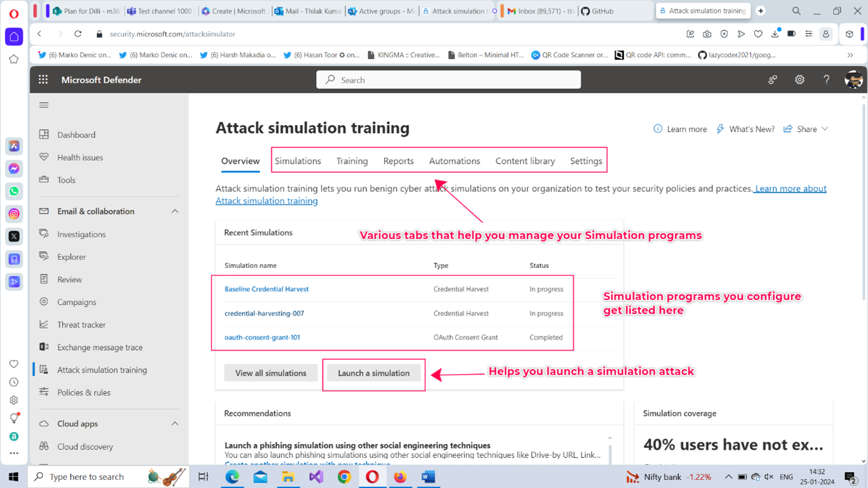Open the help question mark icon
Viewport: 868px width, 488px height.
point(826,80)
